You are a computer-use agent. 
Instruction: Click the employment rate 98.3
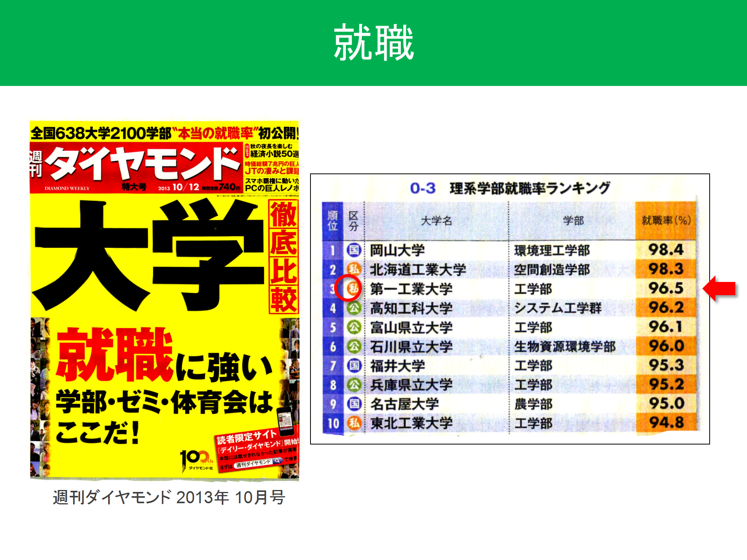point(666,269)
